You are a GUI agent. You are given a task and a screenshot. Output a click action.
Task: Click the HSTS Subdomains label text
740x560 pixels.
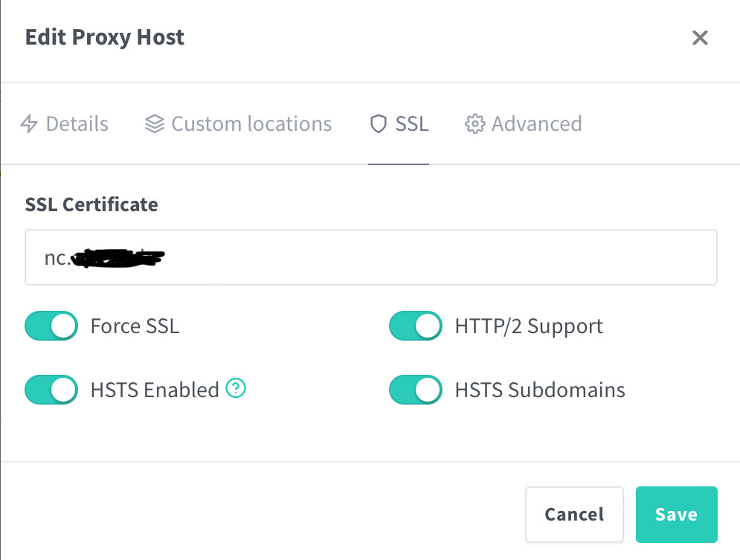(x=540, y=390)
